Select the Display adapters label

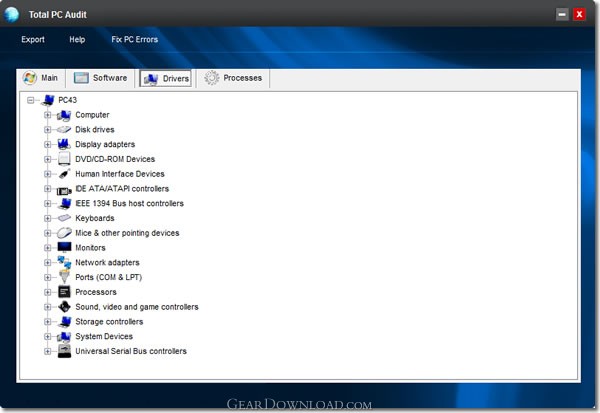105,144
